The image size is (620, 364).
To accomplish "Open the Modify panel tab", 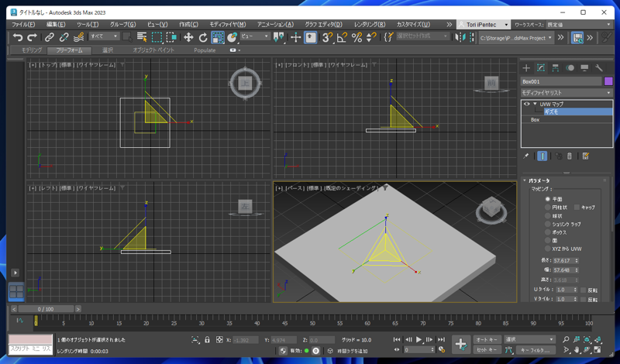I will tap(541, 68).
